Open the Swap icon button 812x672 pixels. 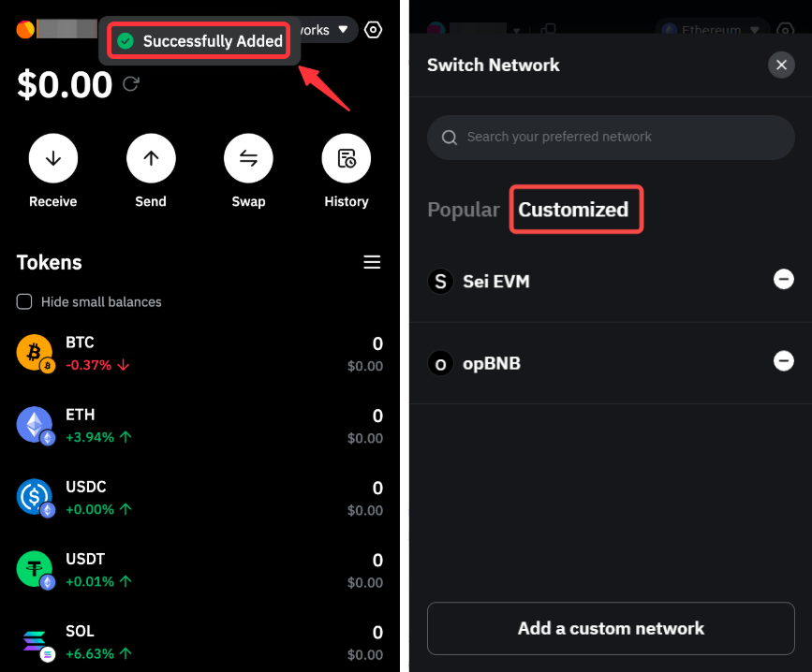pyautogui.click(x=248, y=158)
